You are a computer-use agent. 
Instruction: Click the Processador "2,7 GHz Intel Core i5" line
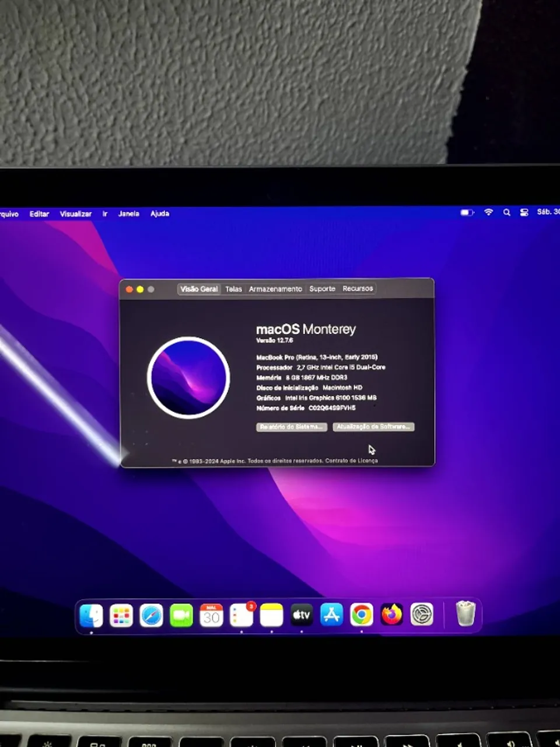pos(321,368)
